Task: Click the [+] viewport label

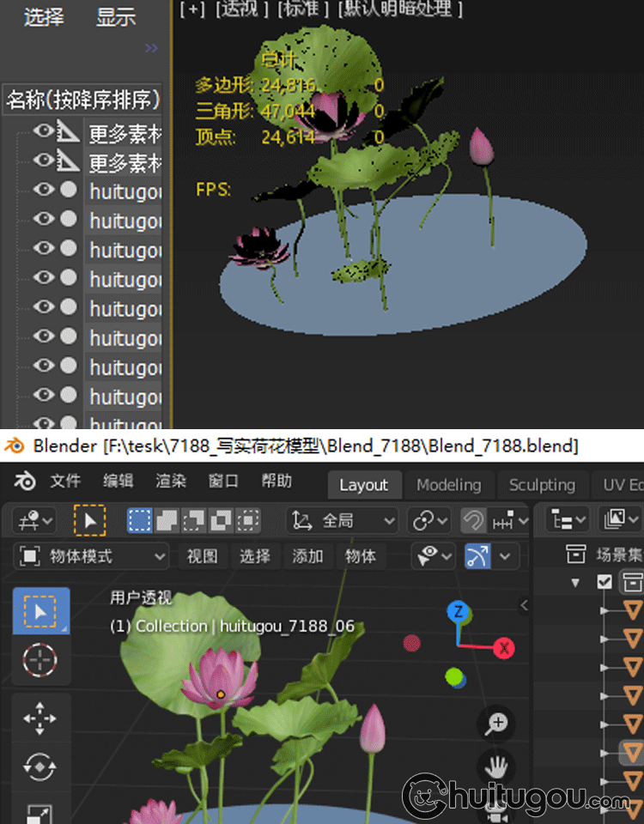Action: (x=192, y=8)
